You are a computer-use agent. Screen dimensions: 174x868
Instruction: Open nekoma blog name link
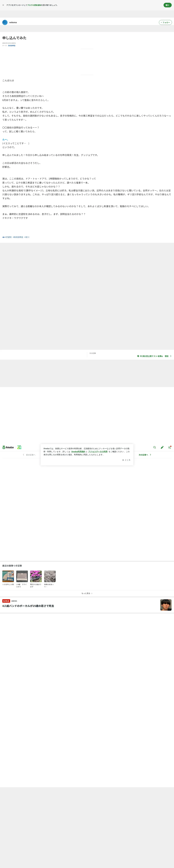click(13, 23)
